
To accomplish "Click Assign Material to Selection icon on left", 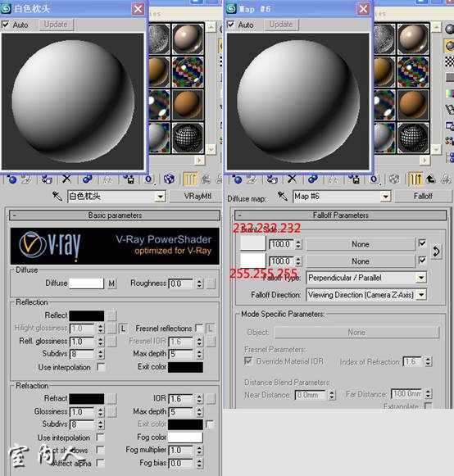I will coord(47,179).
